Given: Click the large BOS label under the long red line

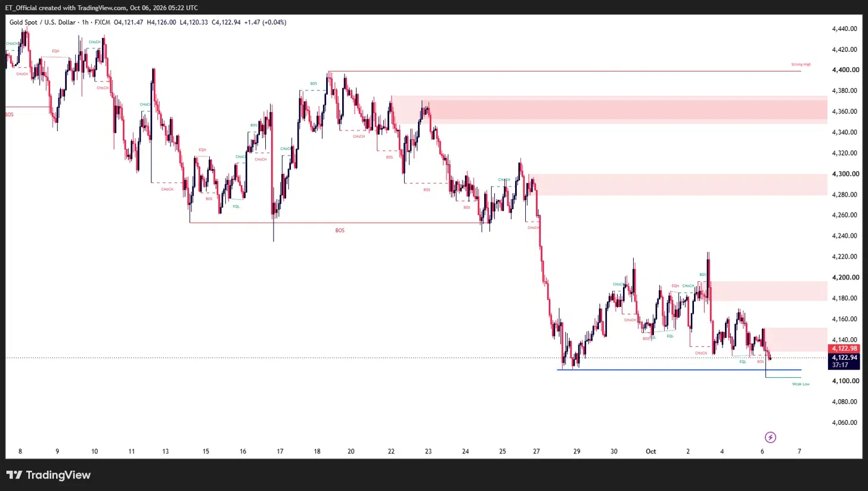Looking at the screenshot, I should point(340,230).
